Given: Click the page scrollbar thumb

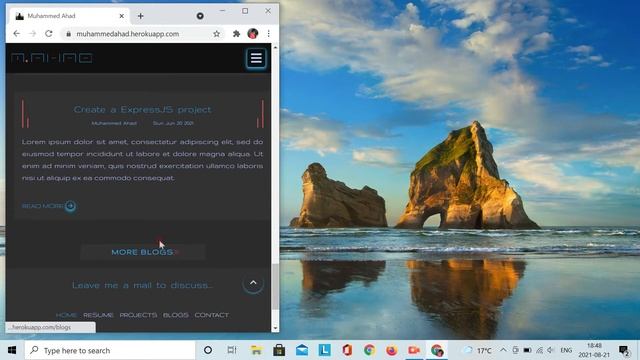Looking at the screenshot, I should coord(275,287).
